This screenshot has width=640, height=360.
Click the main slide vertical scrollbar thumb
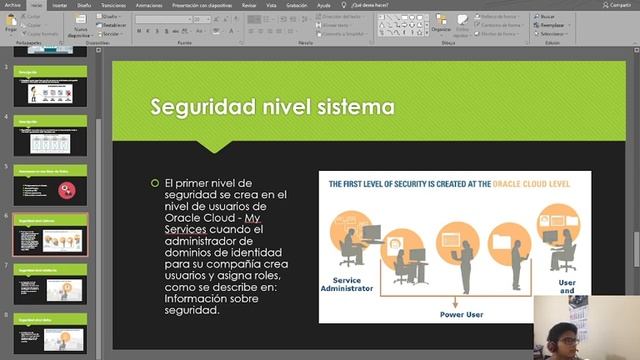(636, 249)
